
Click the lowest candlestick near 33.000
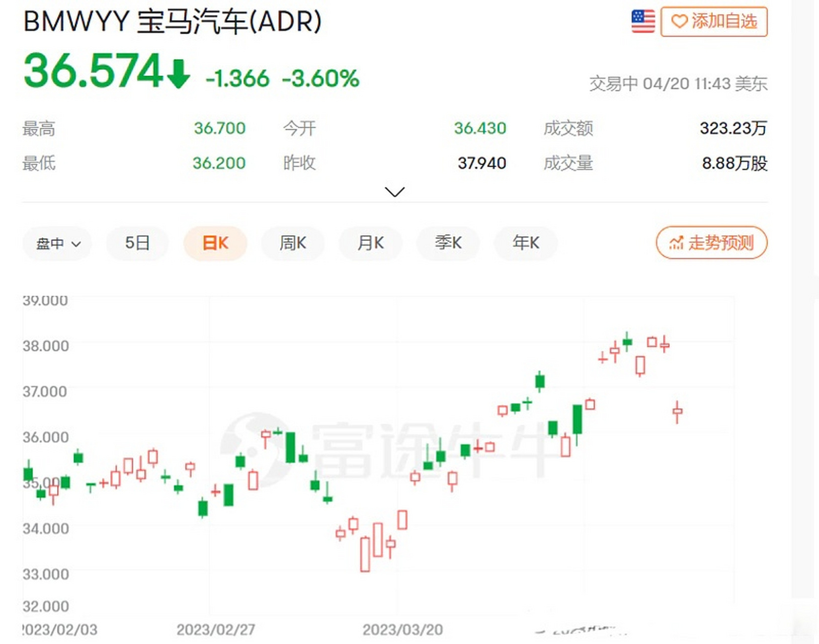[x=365, y=554]
